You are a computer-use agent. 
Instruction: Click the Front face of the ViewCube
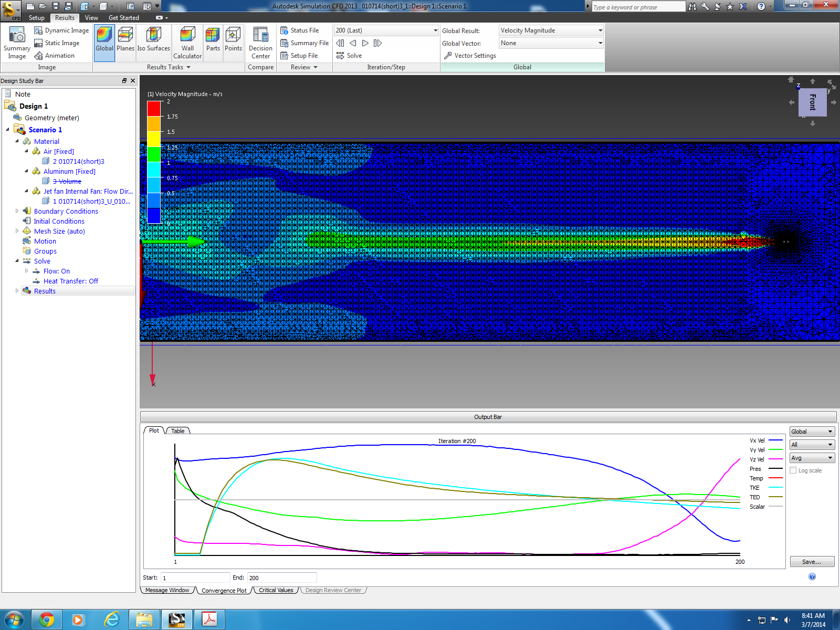coord(812,102)
